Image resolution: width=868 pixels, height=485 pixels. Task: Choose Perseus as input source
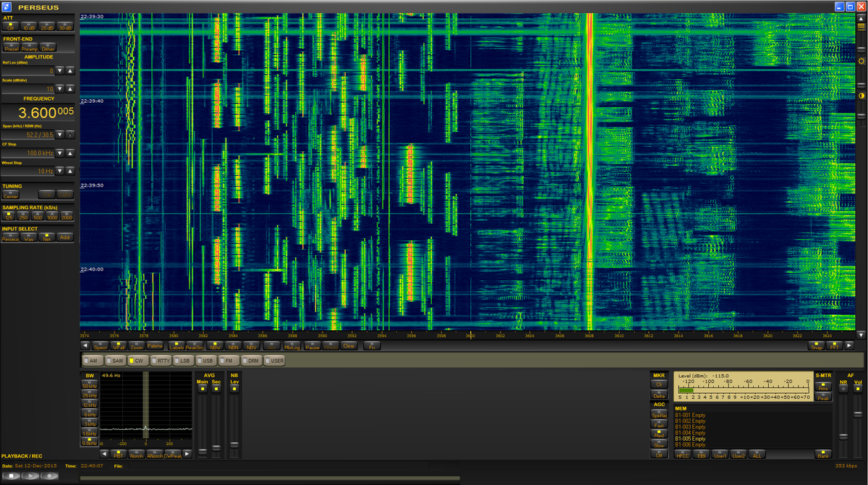(x=11, y=236)
